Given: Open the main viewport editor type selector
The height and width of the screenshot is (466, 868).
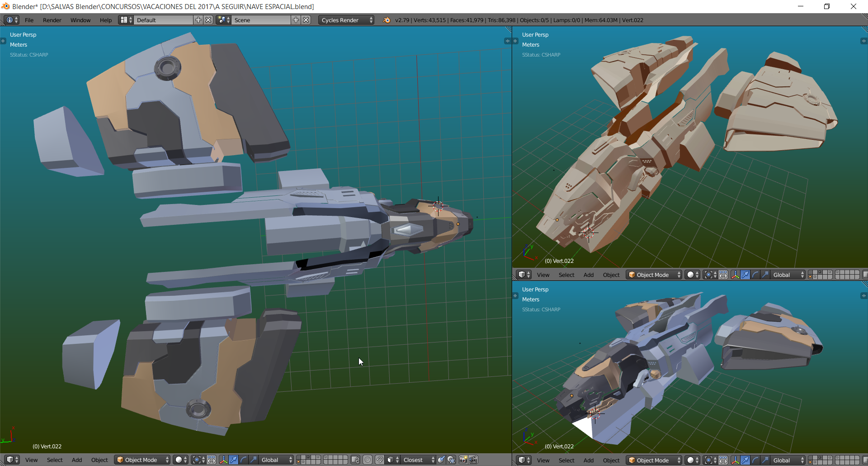Looking at the screenshot, I should click(12, 460).
